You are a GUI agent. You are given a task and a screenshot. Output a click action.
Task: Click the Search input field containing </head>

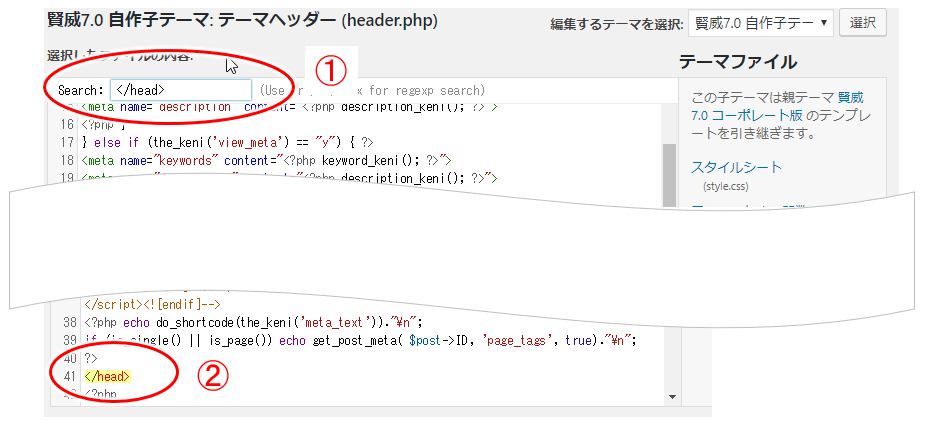(x=181, y=90)
